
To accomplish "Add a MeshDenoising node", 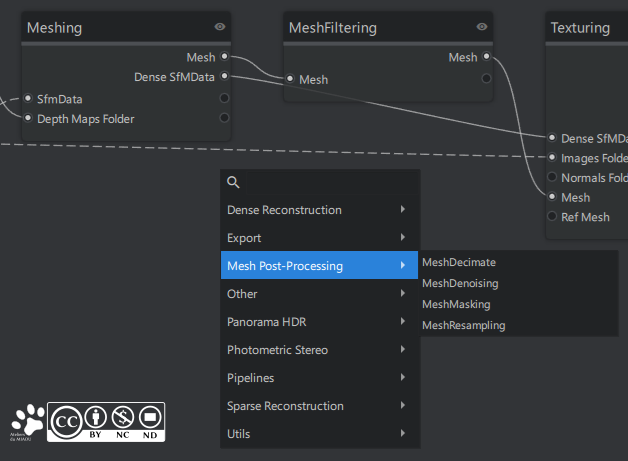I will coord(460,283).
